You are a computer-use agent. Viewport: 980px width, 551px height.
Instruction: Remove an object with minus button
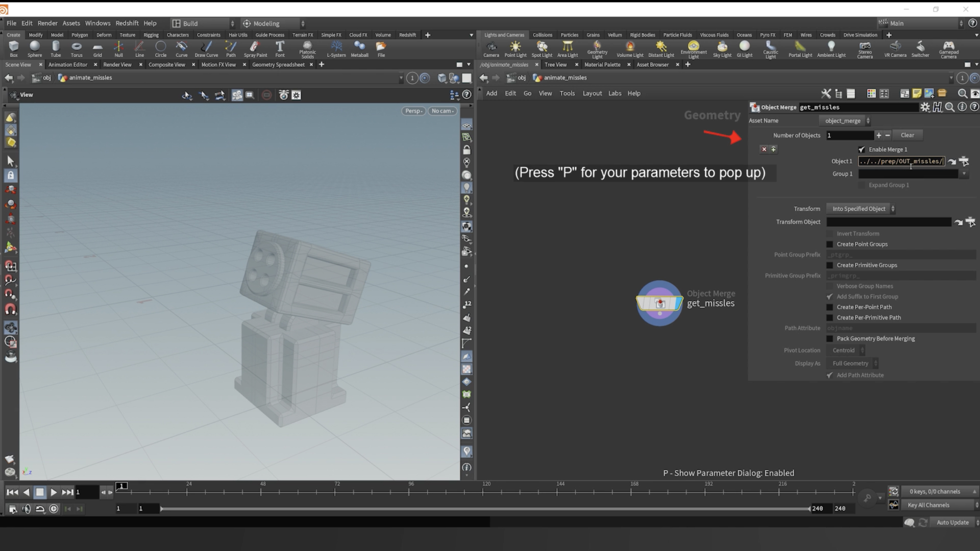pyautogui.click(x=888, y=135)
